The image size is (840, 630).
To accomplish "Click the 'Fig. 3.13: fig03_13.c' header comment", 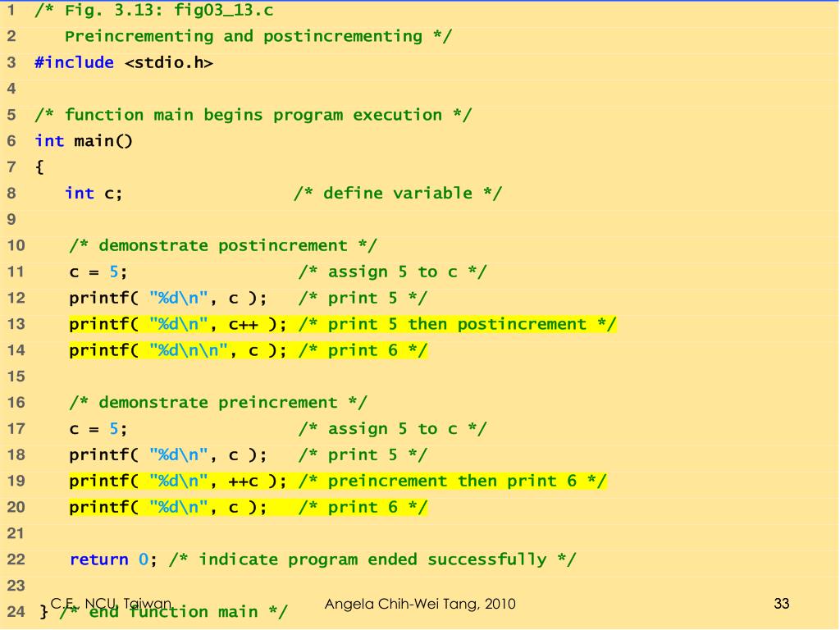I will point(153,10).
